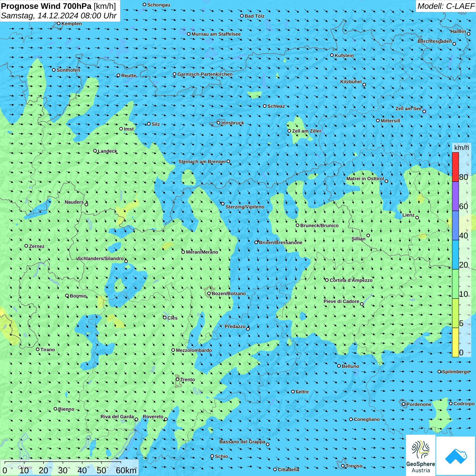Click the Schwaz location marker

[x=265, y=106]
